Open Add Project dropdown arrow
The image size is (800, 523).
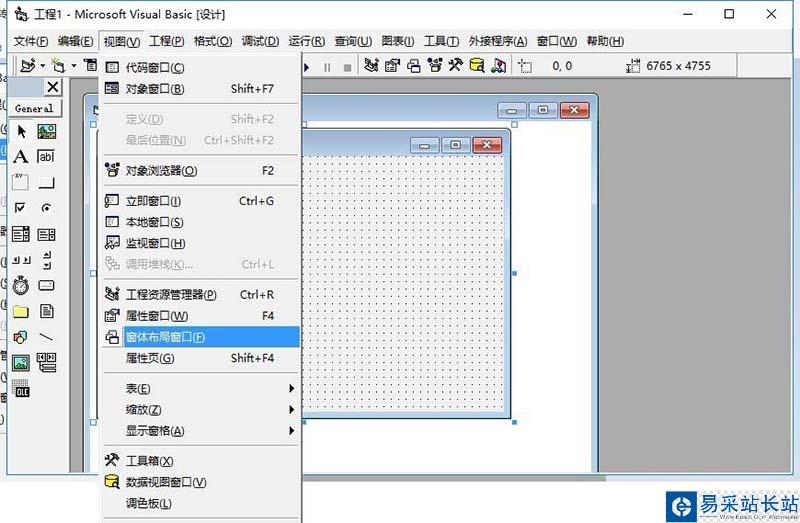pyautogui.click(x=43, y=66)
